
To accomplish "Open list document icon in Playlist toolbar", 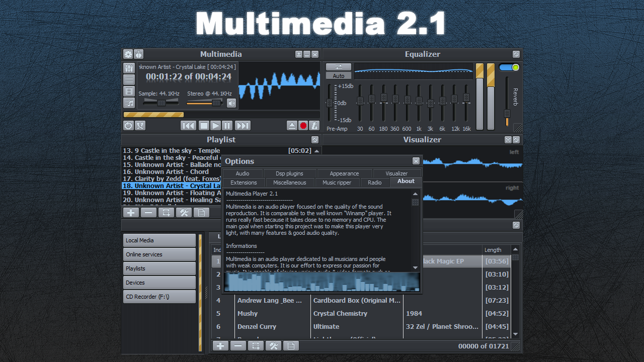I will click(x=201, y=213).
